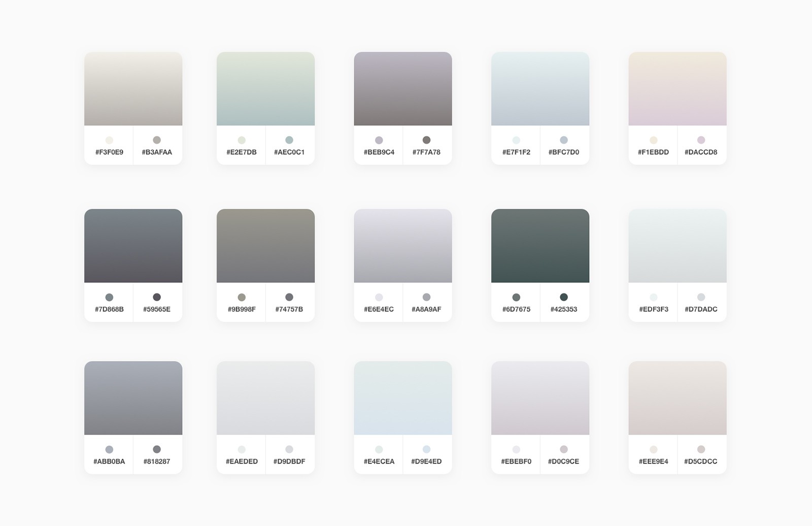
Task: Select the #ABB0BA color dot
Action: point(109,449)
